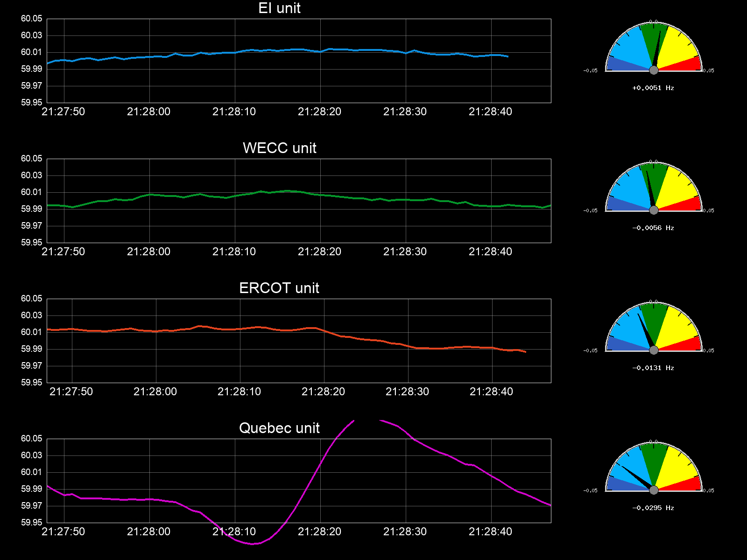
Task: Click the 'ERCOT unit' chart title
Action: (x=279, y=288)
